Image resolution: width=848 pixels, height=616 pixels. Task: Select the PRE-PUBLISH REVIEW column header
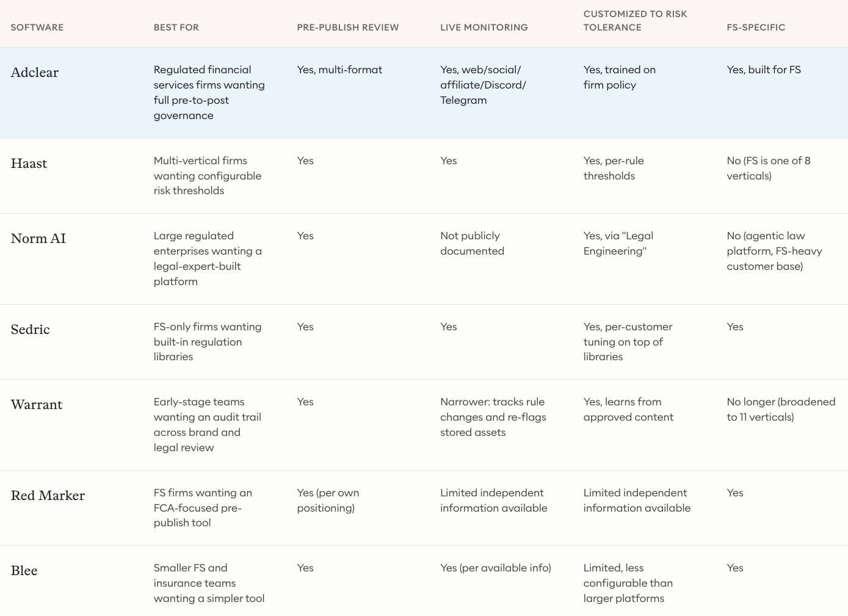click(348, 27)
